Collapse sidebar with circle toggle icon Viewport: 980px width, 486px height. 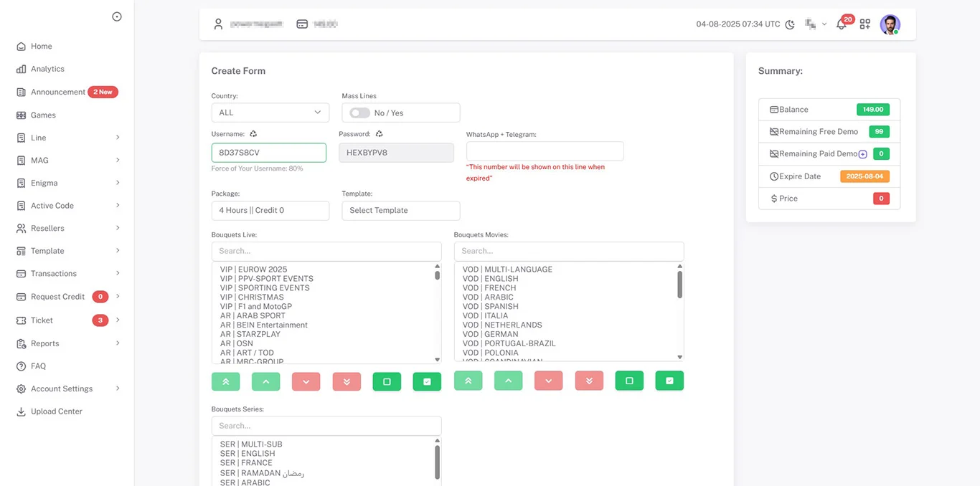(117, 16)
